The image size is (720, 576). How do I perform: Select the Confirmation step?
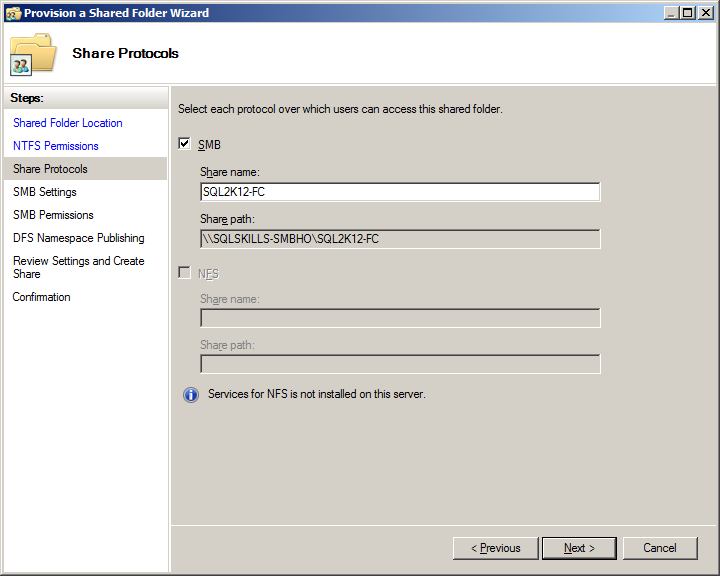tap(41, 297)
